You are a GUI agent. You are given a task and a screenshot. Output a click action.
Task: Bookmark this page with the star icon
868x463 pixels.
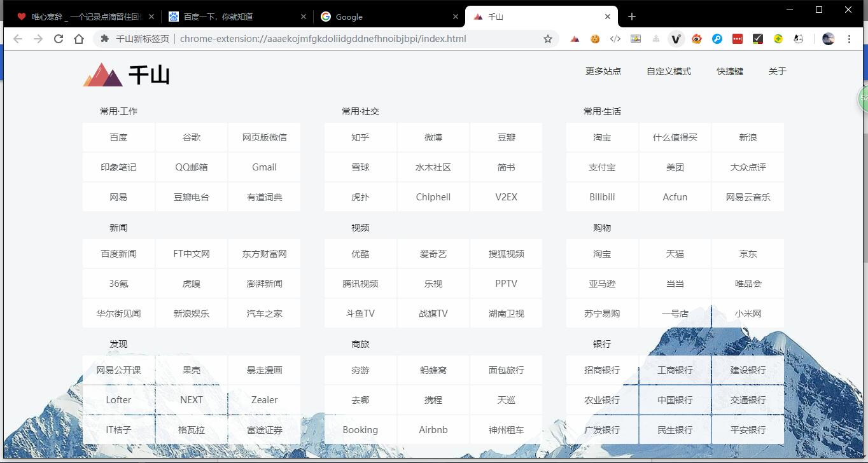548,39
